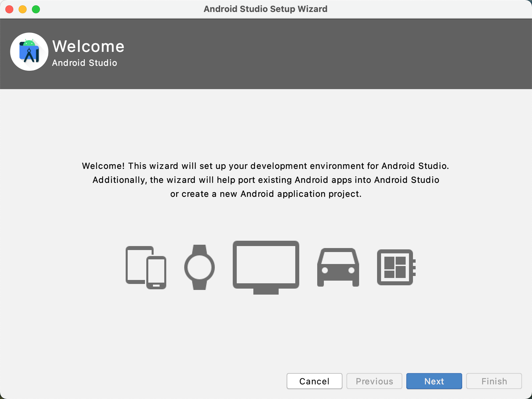The height and width of the screenshot is (399, 532).
Task: Click the 'Android Studio Setup Wizard' window title
Action: (x=266, y=9)
